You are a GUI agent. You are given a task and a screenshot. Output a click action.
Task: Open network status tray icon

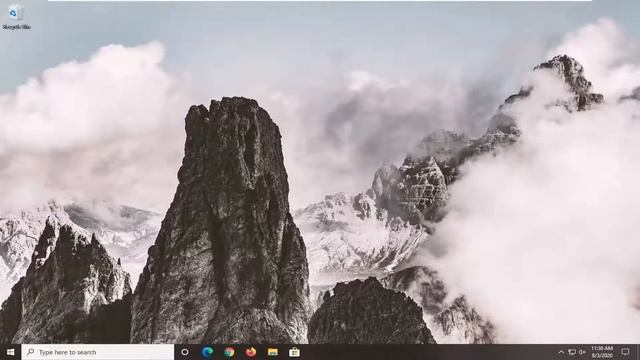(572, 352)
